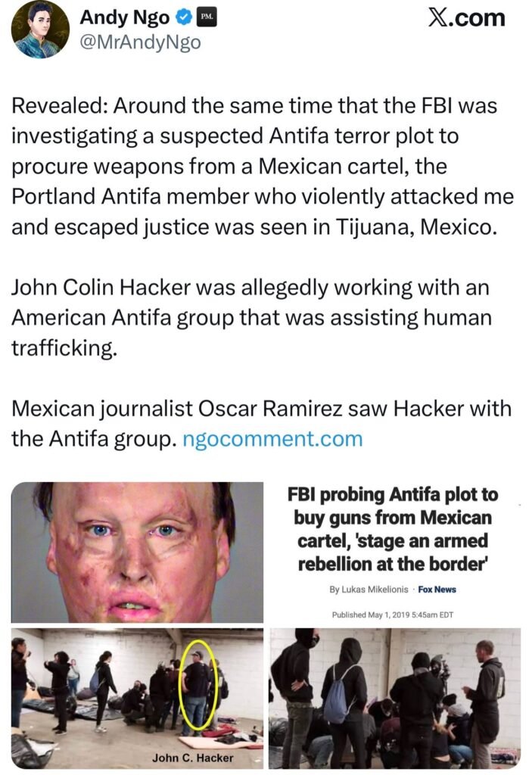The width and height of the screenshot is (532, 775).
Task: Follow the ngocomment.com link
Action: 272,438
